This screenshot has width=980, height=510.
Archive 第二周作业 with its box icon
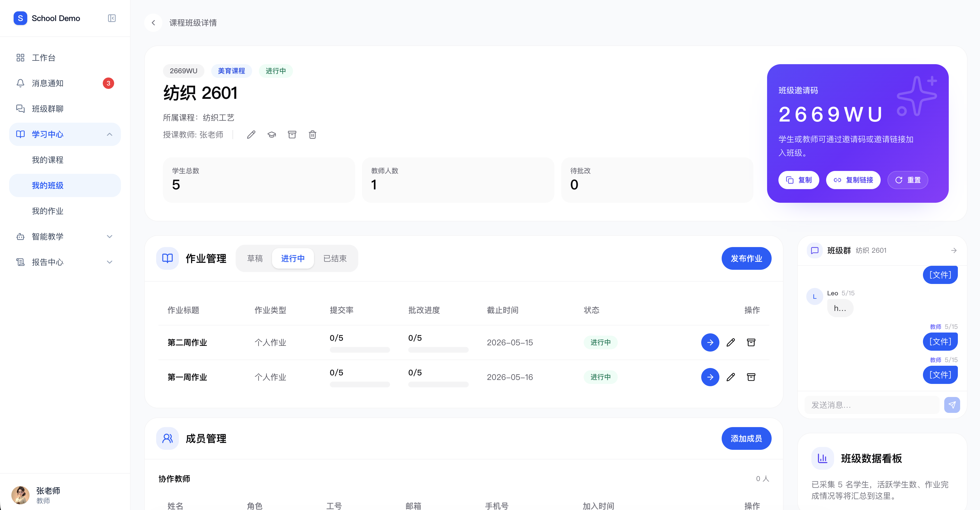coord(751,342)
